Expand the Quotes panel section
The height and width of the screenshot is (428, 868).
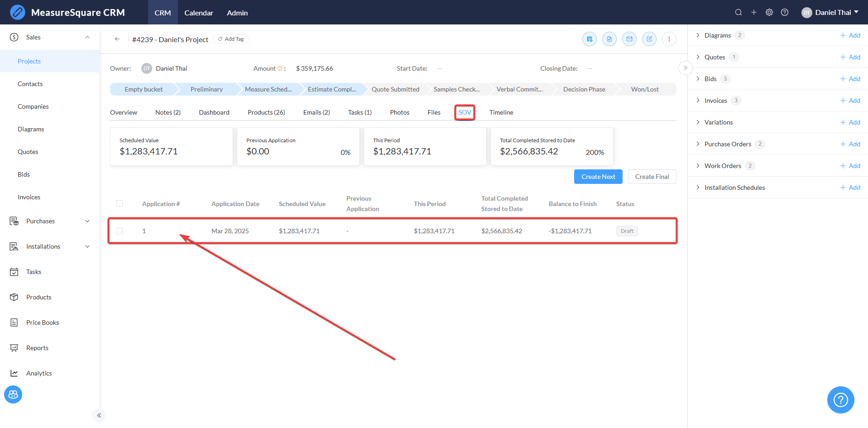pos(698,57)
